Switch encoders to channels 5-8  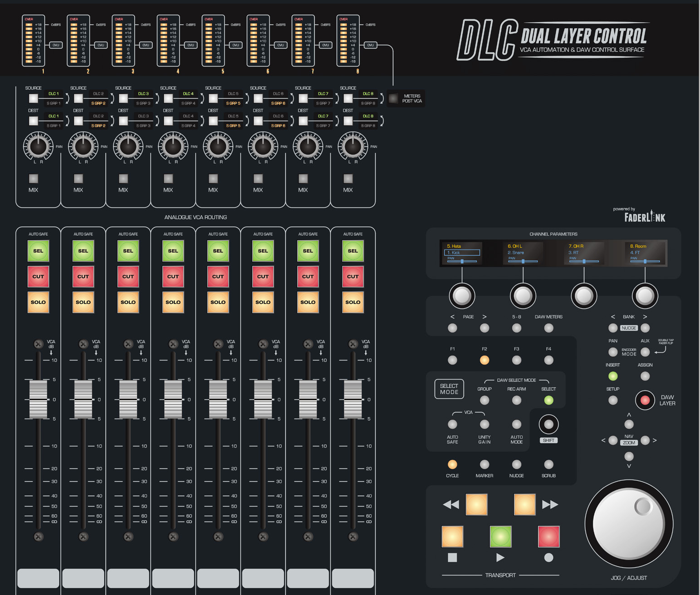[516, 328]
